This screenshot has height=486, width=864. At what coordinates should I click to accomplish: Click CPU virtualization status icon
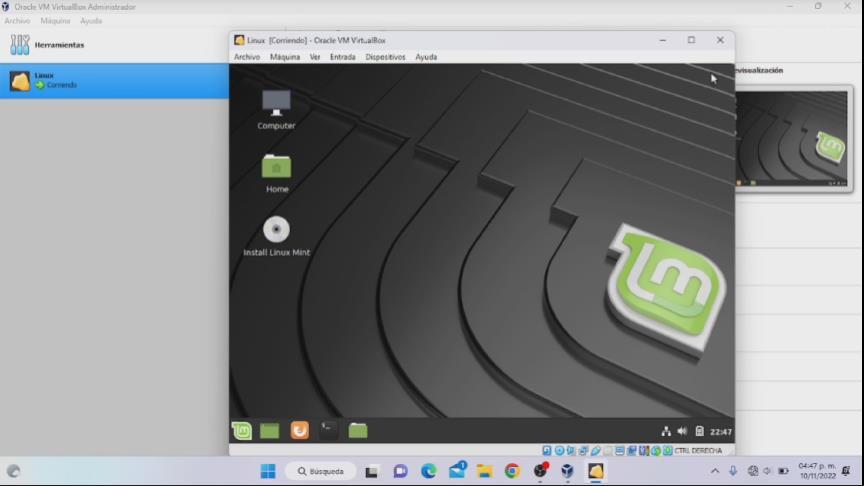[644, 451]
